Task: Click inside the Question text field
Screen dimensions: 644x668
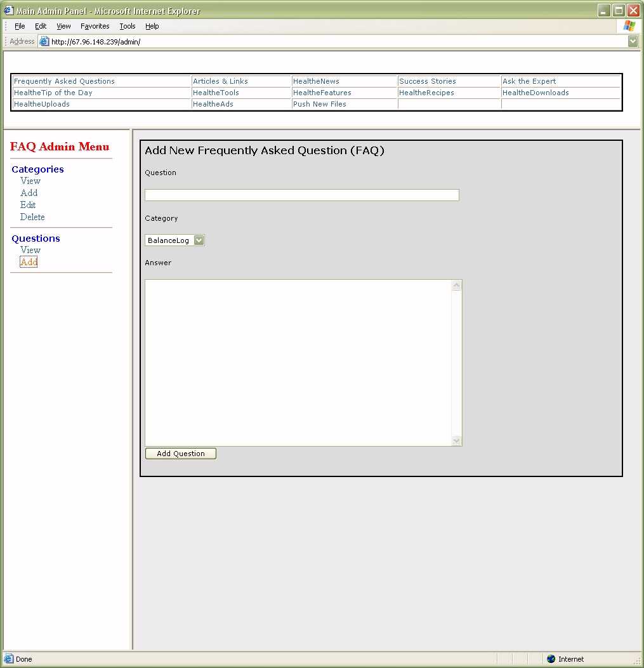Action: [x=301, y=195]
